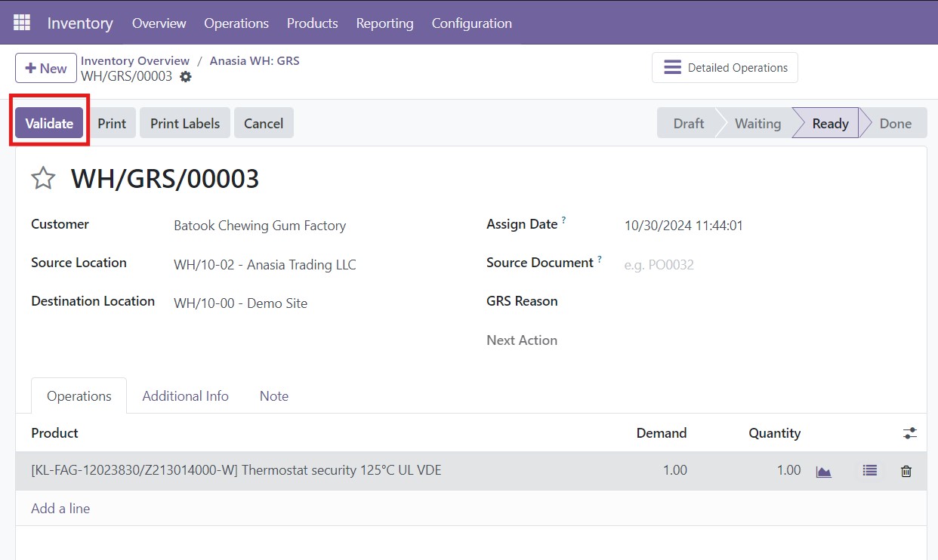
Task: Delete the Thermostat security product line
Action: (x=906, y=470)
